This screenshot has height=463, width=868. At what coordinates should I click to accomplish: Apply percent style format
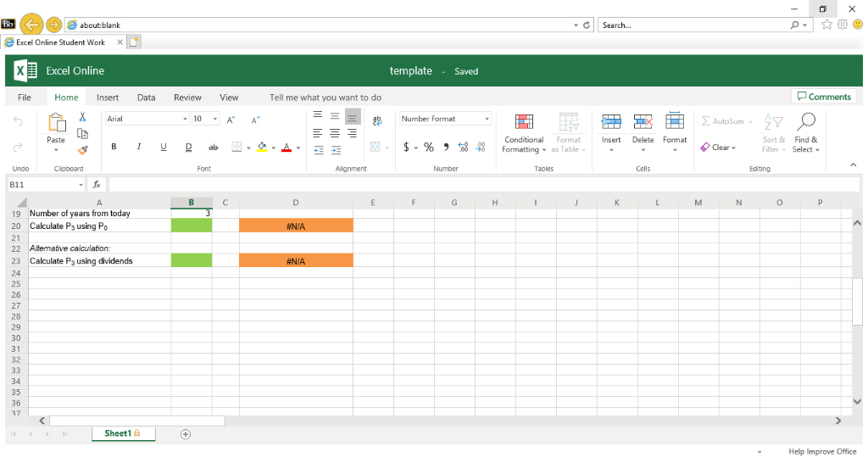coord(428,147)
